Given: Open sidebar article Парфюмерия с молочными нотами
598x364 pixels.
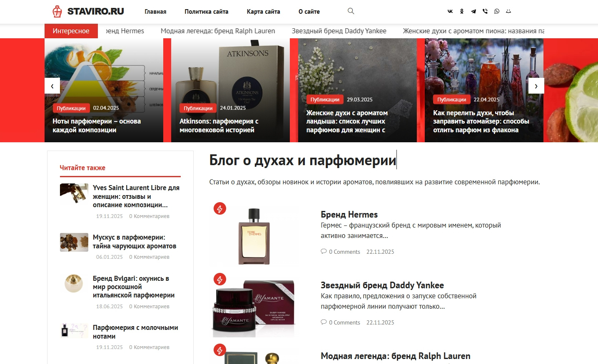Looking at the screenshot, I should [x=135, y=332].
